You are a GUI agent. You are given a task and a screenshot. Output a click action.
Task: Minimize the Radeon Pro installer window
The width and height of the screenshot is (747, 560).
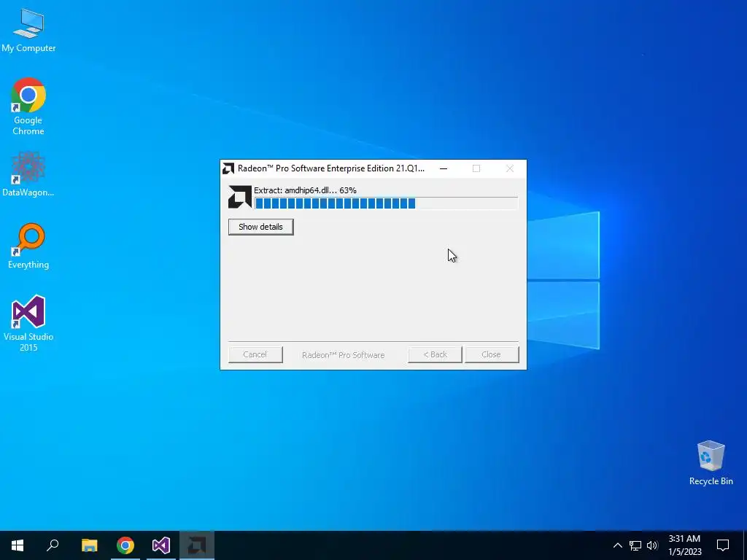click(x=444, y=168)
